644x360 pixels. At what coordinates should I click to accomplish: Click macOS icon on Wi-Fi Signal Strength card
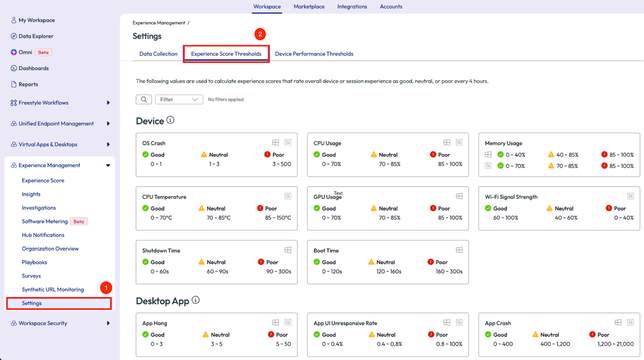click(630, 196)
